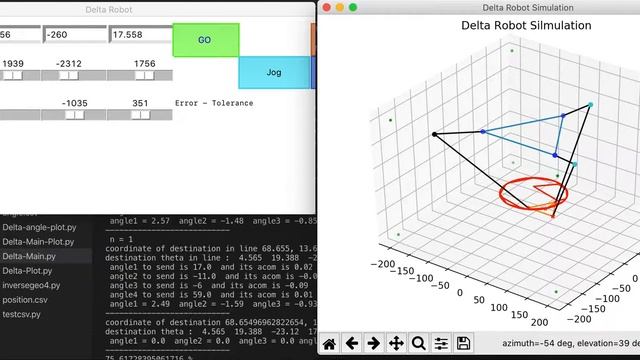The width and height of the screenshot is (640, 360).
Task: Open Delta-angle-plot.py in file list
Action: coord(39,227)
